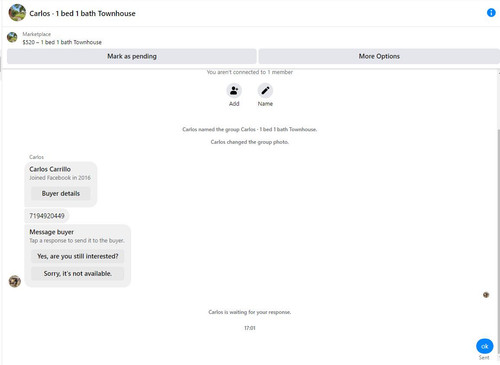Click the Add member icon
The height and width of the screenshot is (365, 500).
click(x=234, y=91)
